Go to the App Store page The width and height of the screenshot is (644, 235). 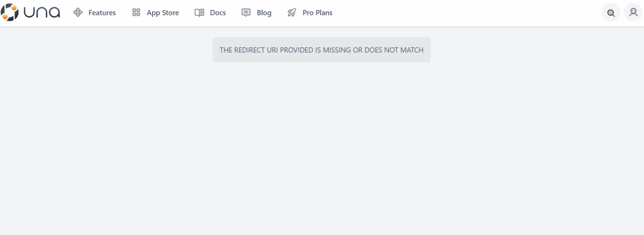163,13
